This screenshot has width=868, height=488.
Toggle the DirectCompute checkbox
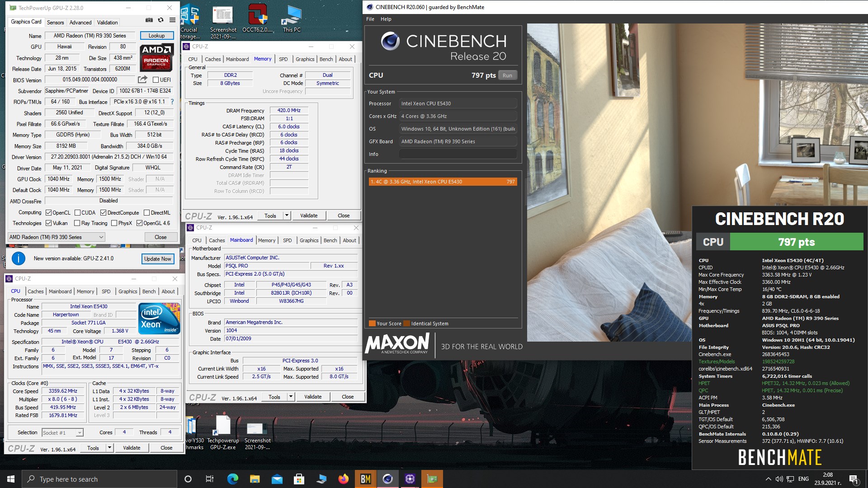103,213
